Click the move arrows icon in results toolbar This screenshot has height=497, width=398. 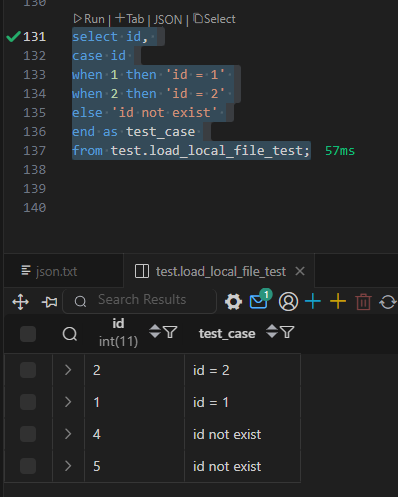(21, 302)
